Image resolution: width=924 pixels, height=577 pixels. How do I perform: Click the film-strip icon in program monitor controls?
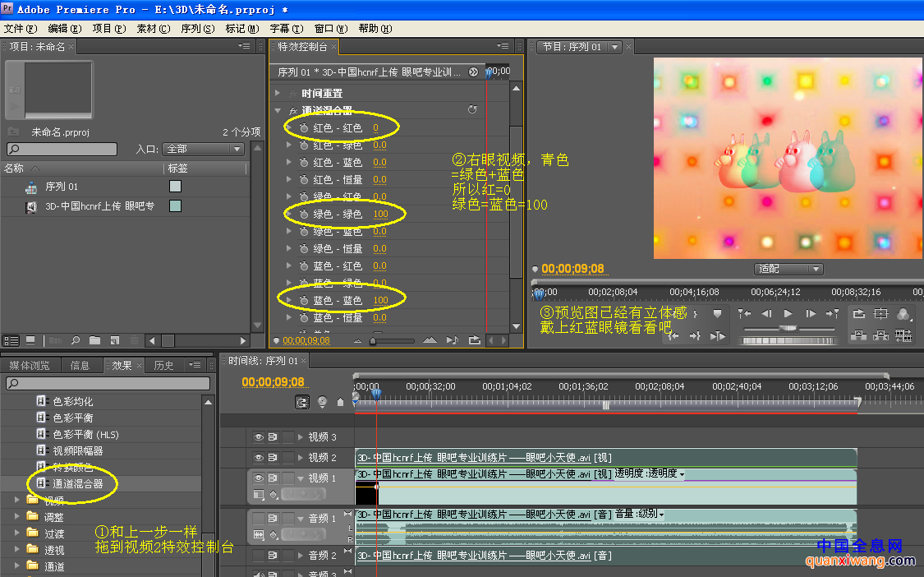[903, 335]
